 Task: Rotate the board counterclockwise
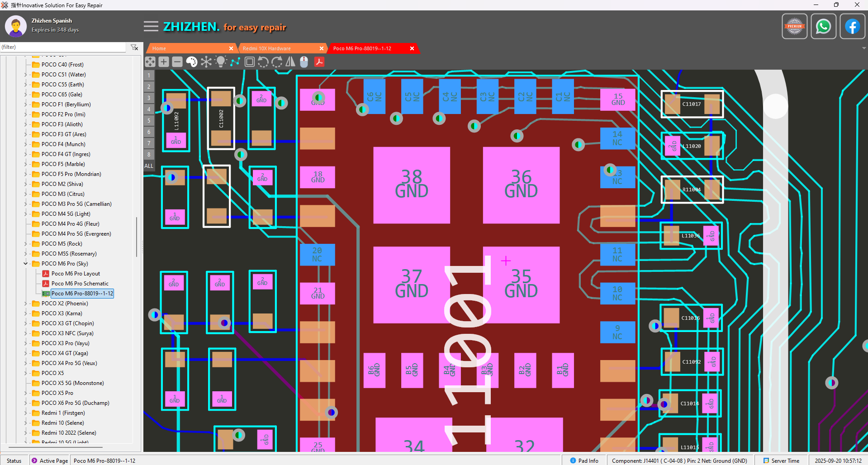pos(263,62)
